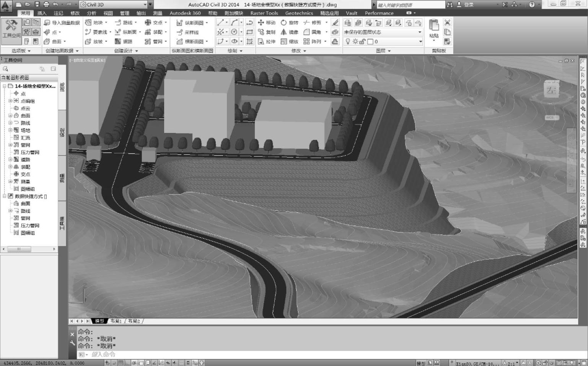The width and height of the screenshot is (588, 366).
Task: Click the Save icon in quick access toolbar
Action: (37, 5)
